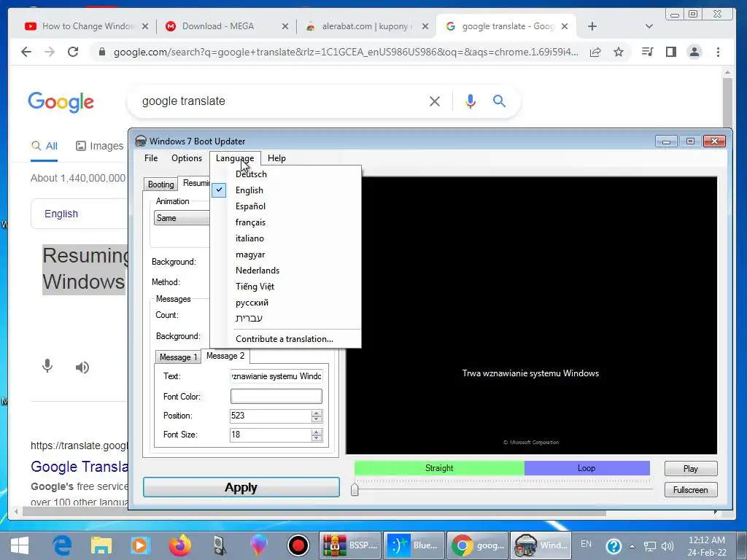Click the green Straight segment

(x=439, y=468)
